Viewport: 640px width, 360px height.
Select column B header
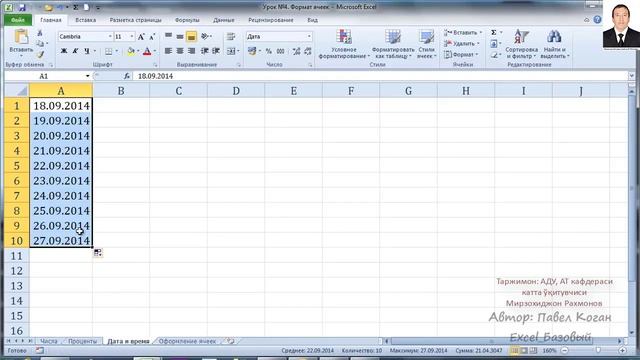121,91
